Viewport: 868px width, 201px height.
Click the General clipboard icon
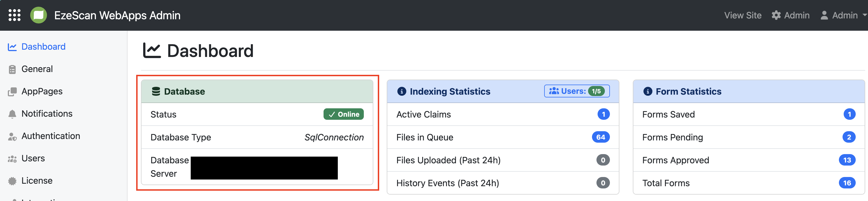(12, 69)
